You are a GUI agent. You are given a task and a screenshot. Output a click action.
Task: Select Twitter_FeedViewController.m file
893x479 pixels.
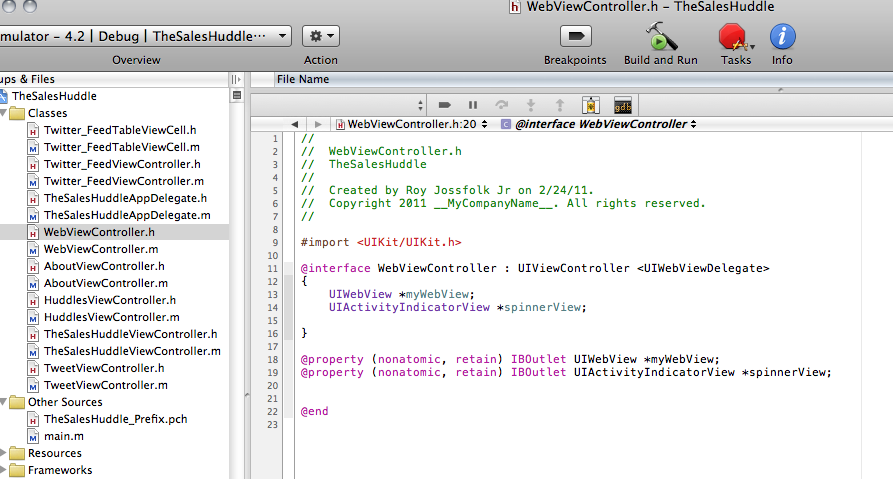124,182
